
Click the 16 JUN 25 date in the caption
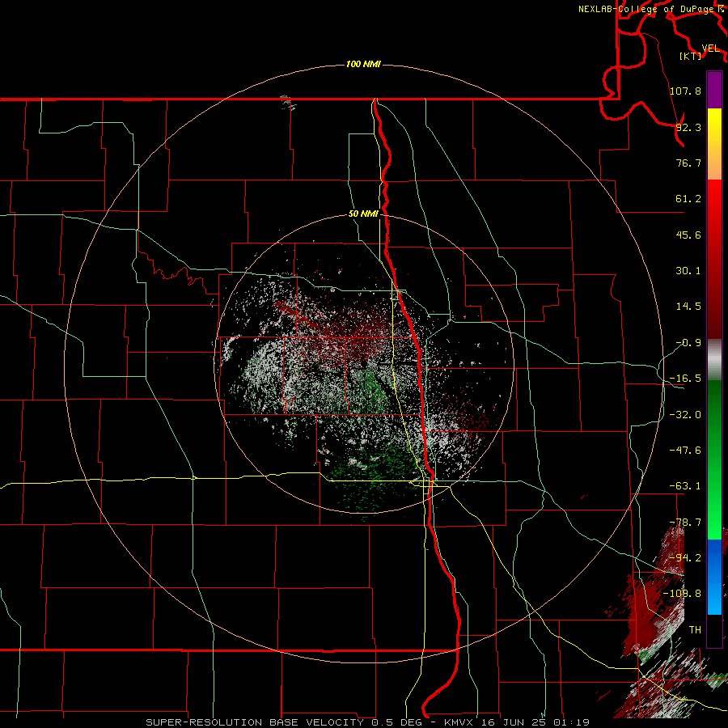[513, 722]
